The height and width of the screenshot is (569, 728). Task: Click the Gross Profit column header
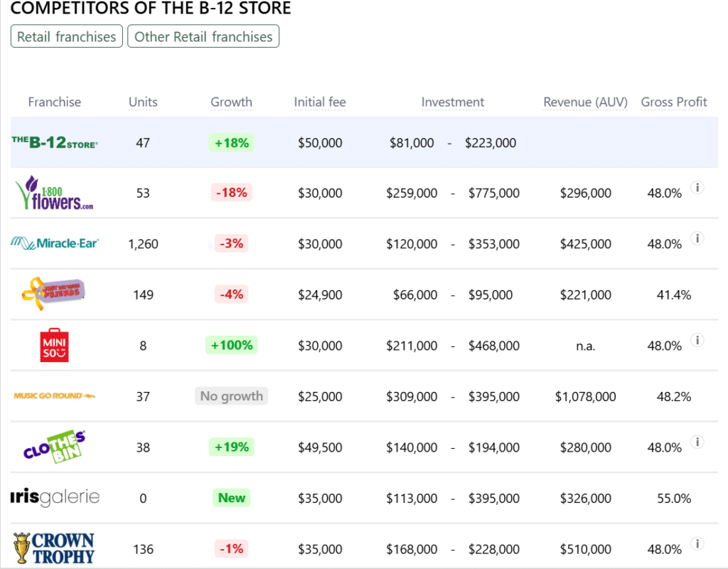[674, 102]
